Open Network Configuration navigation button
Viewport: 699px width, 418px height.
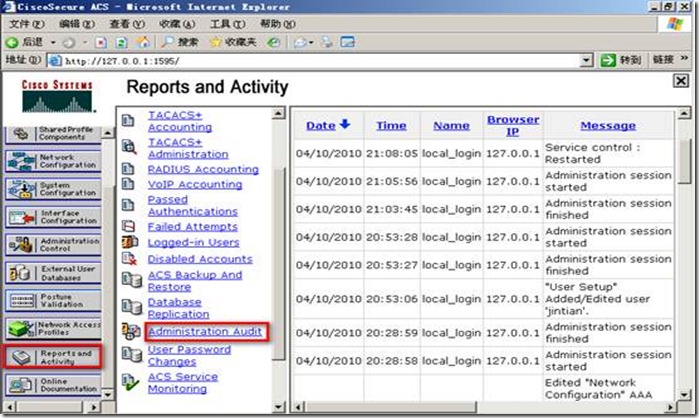click(x=53, y=161)
